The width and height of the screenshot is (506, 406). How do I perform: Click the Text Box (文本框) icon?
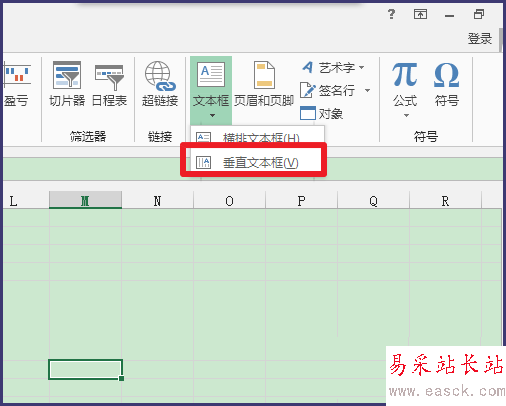[x=211, y=75]
